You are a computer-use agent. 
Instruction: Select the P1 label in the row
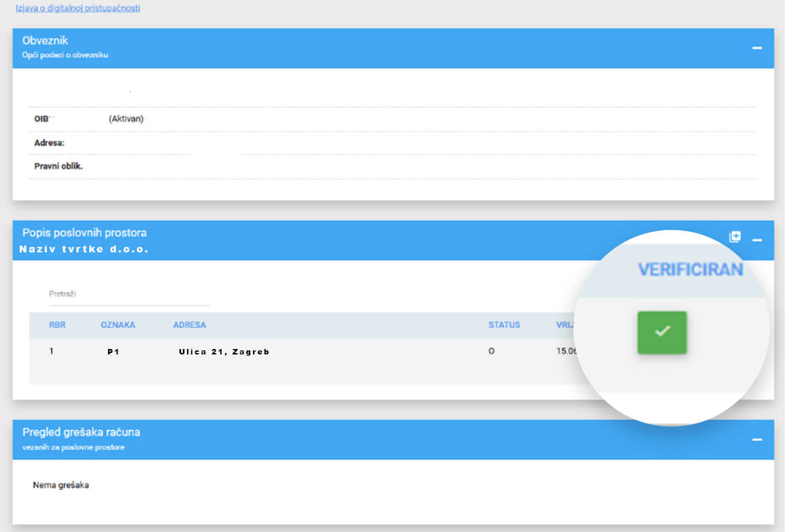click(x=113, y=352)
